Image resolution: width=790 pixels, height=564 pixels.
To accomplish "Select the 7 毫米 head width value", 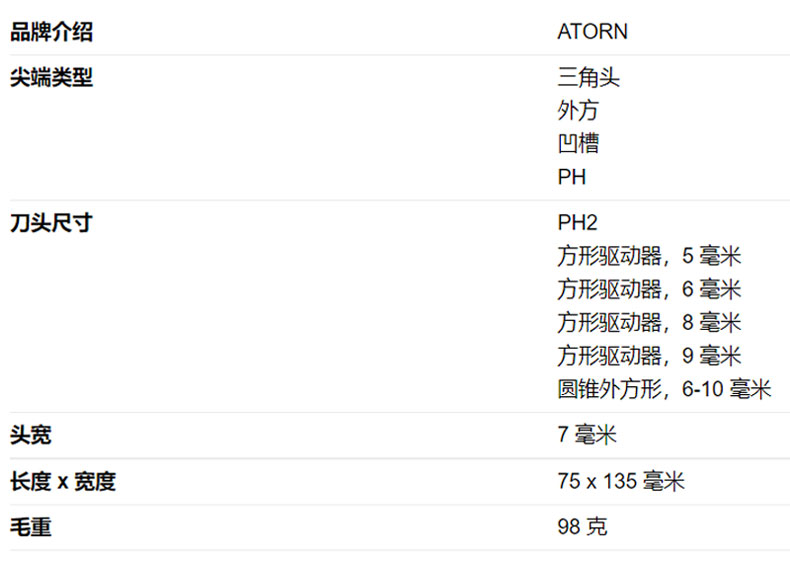I will click(587, 435).
